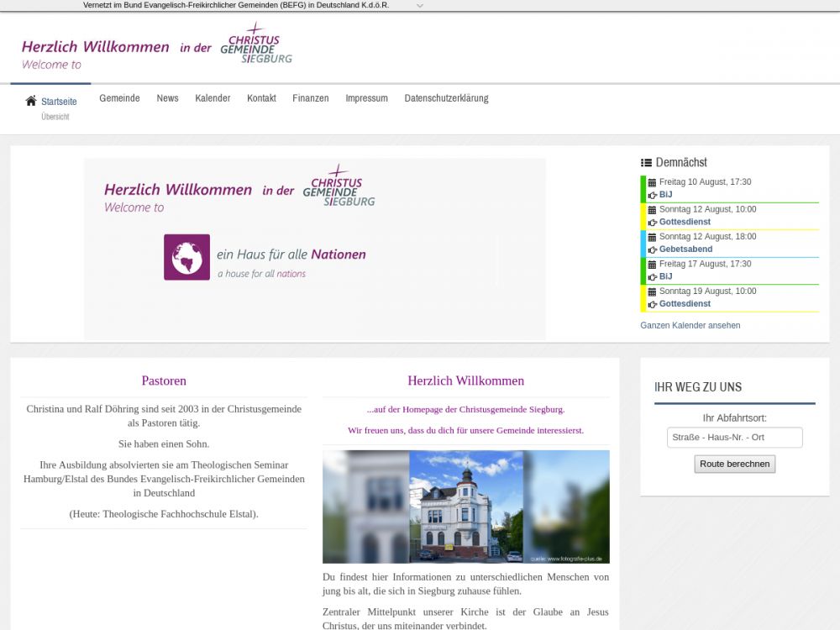The height and width of the screenshot is (630, 840).
Task: Click calendar icon for Sonntag 19 August
Action: (x=652, y=291)
